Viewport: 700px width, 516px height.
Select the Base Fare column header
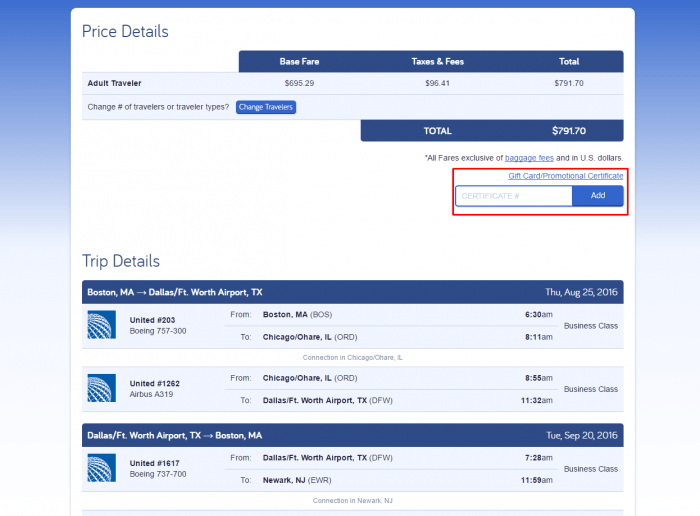(x=300, y=62)
